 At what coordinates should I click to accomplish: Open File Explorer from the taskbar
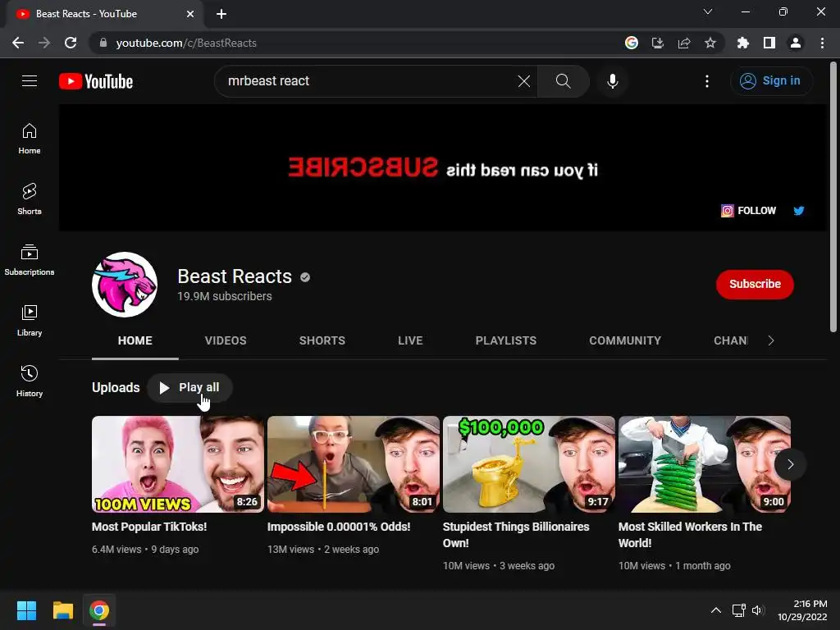[x=62, y=610]
